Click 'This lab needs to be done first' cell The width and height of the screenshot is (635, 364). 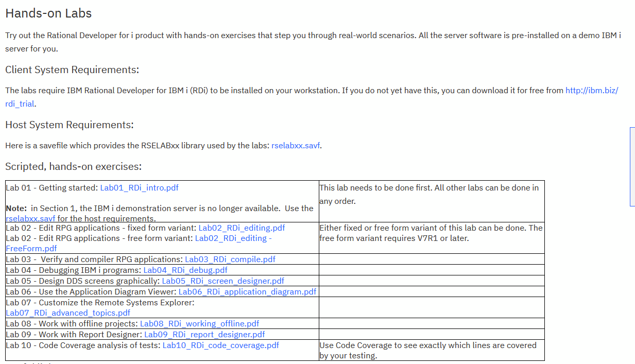[432, 201]
